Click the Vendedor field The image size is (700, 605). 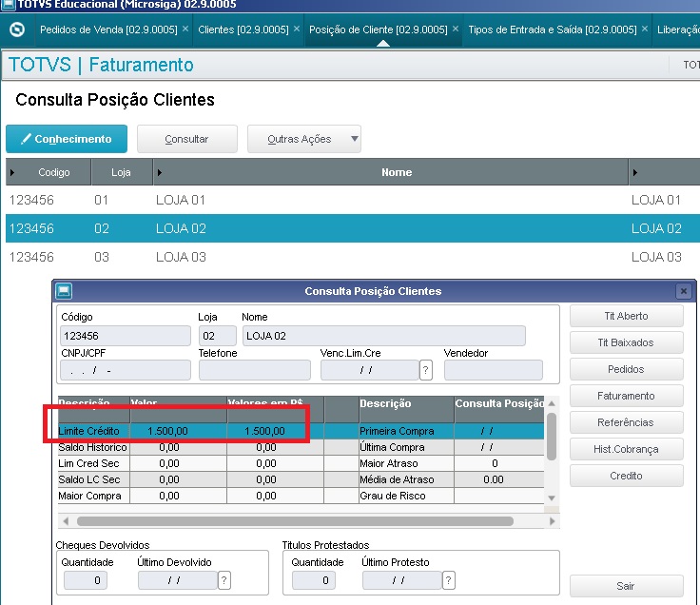tap(494, 370)
